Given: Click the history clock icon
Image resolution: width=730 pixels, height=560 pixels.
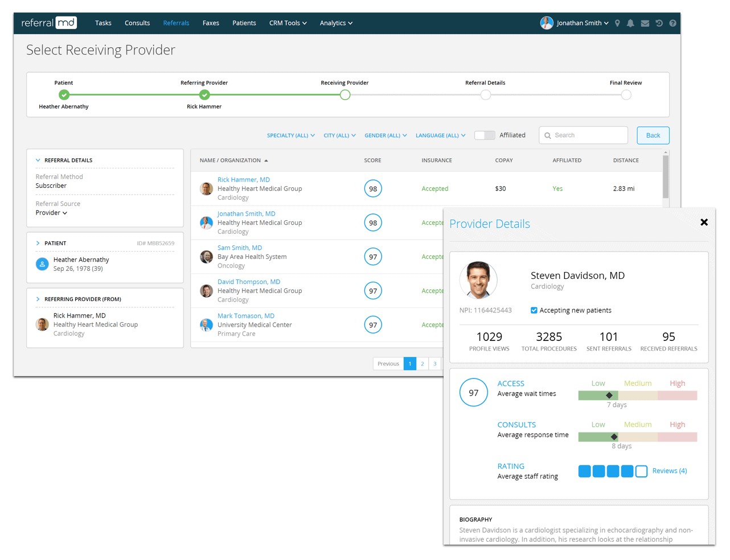Looking at the screenshot, I should pos(659,23).
